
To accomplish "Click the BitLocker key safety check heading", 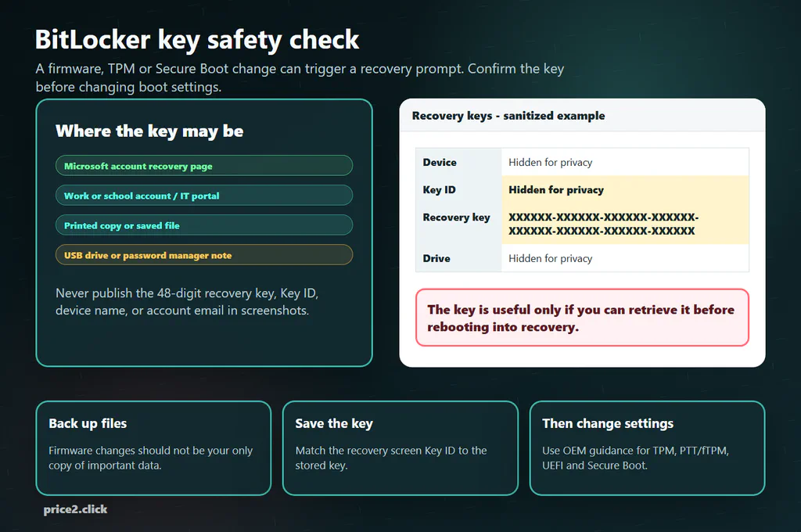I will click(x=196, y=40).
